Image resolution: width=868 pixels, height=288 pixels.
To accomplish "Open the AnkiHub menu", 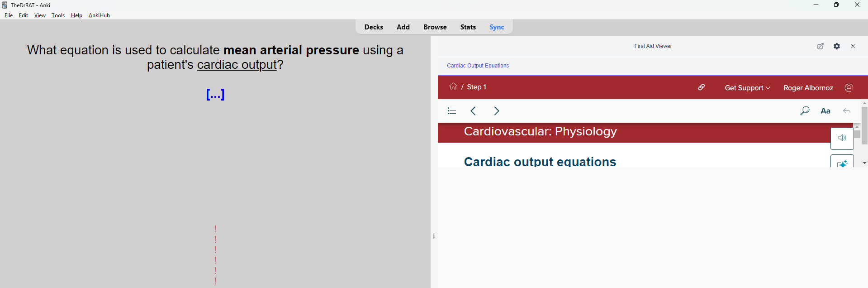I will tap(99, 15).
